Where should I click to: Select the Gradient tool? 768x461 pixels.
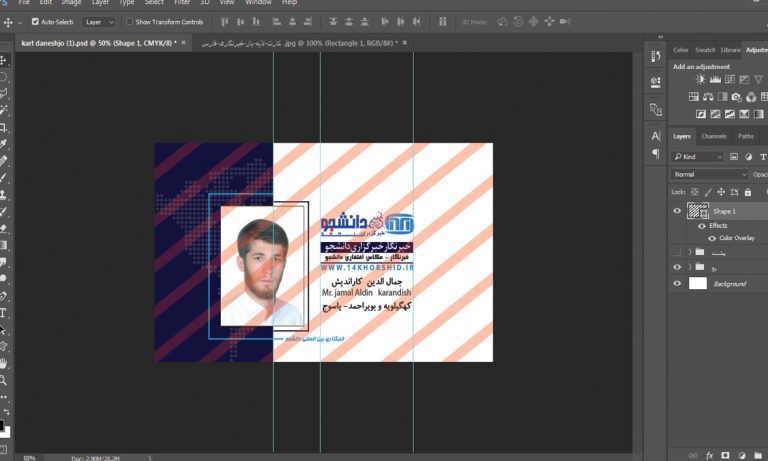pos(3,245)
